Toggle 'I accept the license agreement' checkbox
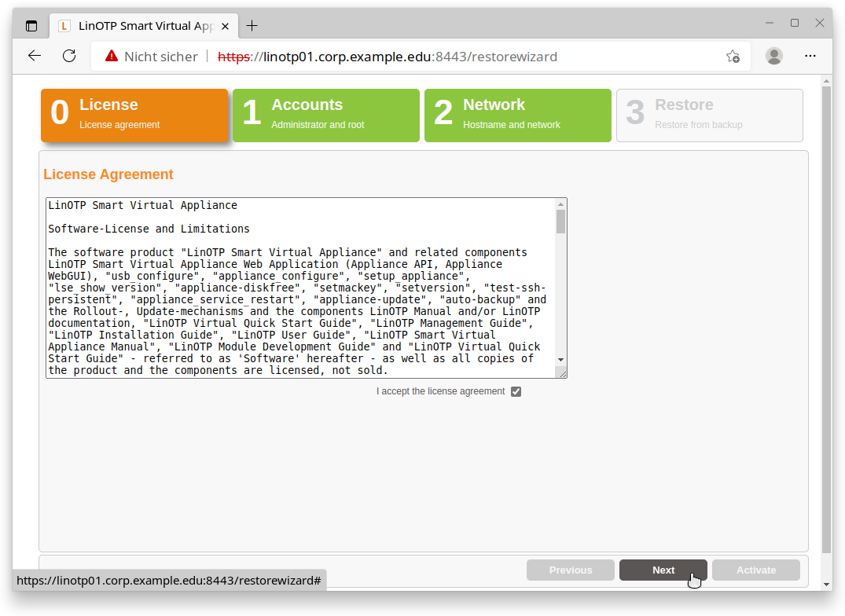845x616 pixels. [x=516, y=391]
